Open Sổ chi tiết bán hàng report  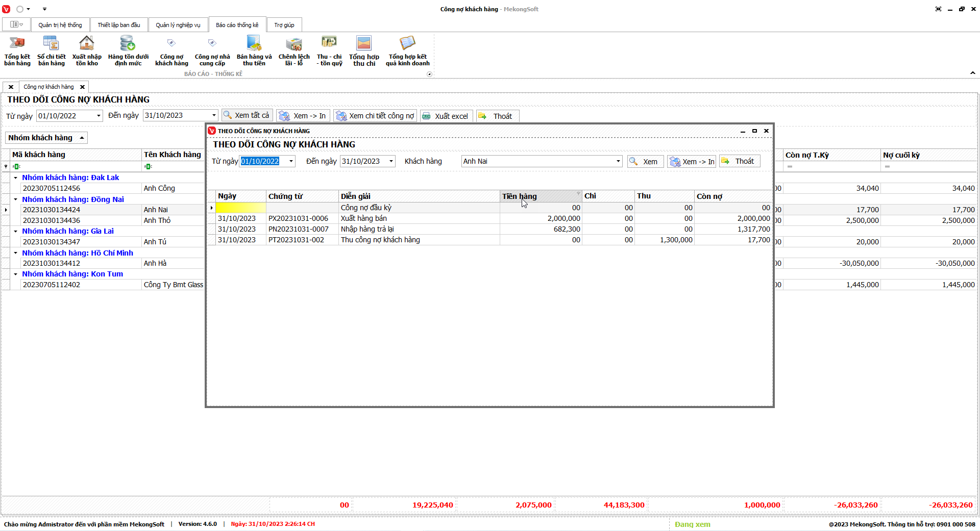[51, 51]
